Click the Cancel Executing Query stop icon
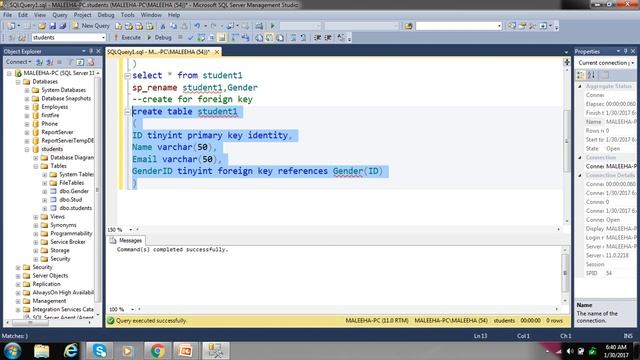This screenshot has height=360, width=640. point(180,38)
